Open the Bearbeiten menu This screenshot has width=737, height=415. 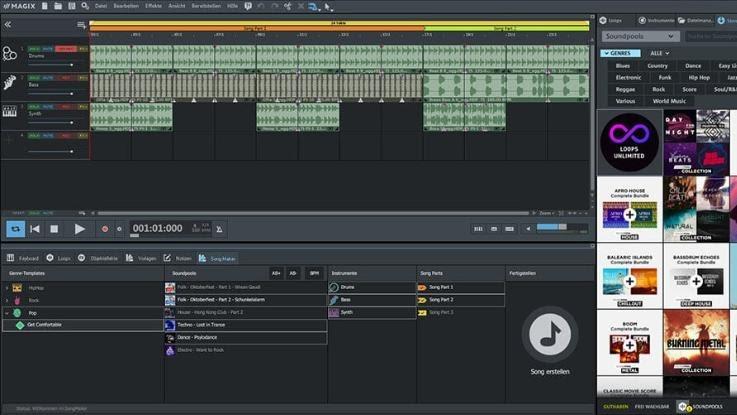pos(126,6)
